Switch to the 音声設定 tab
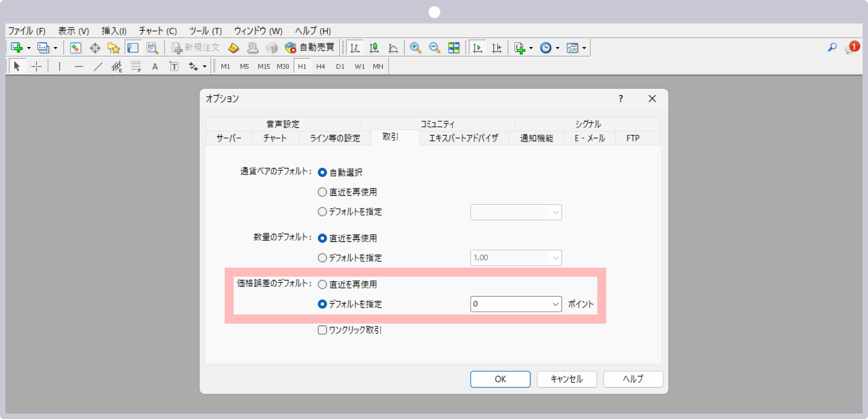 tap(283, 124)
